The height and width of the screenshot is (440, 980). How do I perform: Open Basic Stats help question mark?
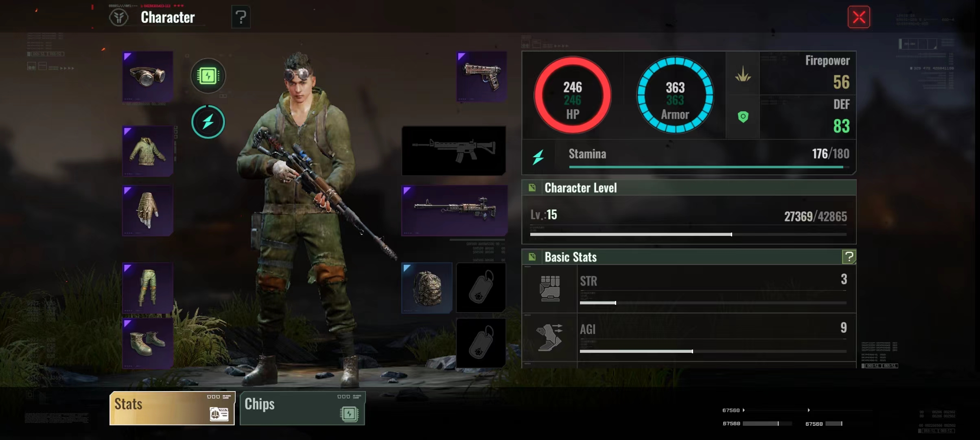(x=849, y=257)
